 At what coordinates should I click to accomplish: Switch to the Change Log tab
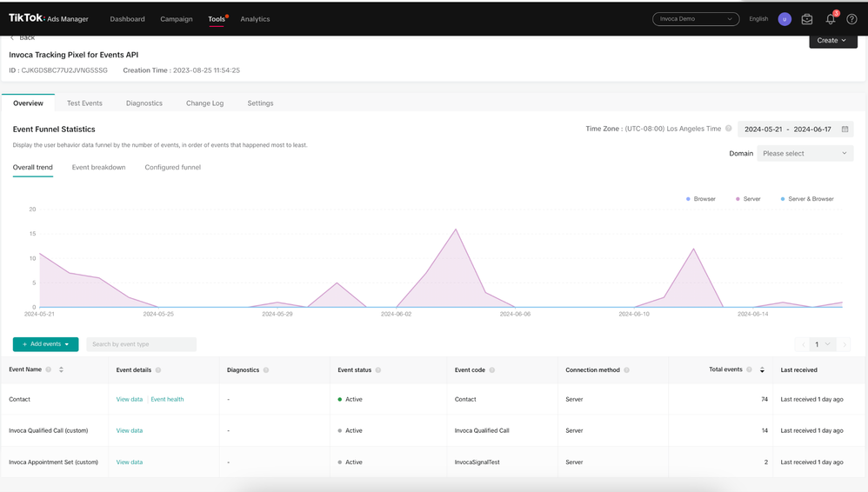(204, 103)
